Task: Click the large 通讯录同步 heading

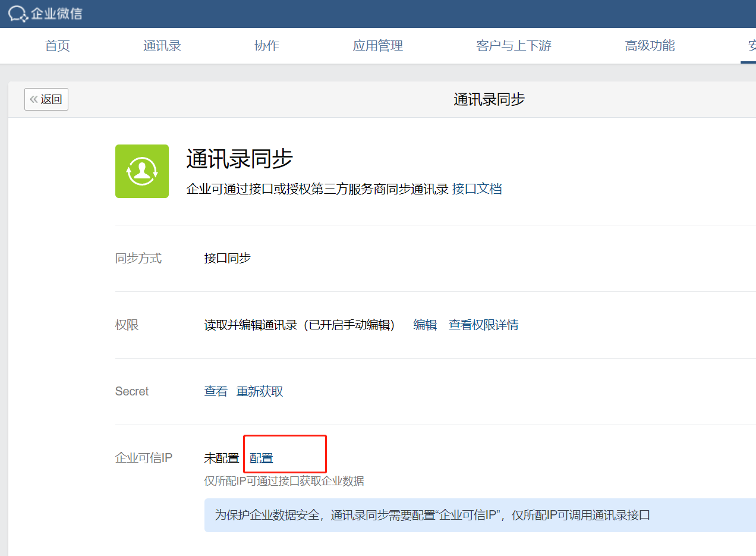Action: pos(240,159)
